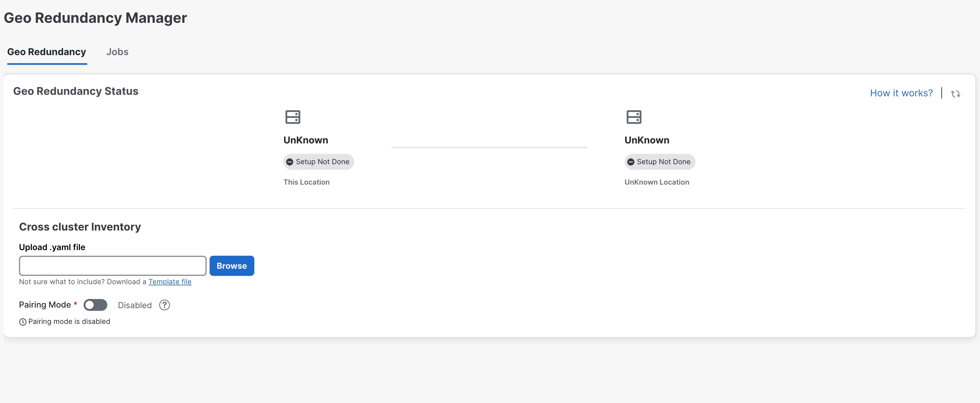The height and width of the screenshot is (403, 980).
Task: Click the right Setup Not Done badge
Action: (x=660, y=162)
